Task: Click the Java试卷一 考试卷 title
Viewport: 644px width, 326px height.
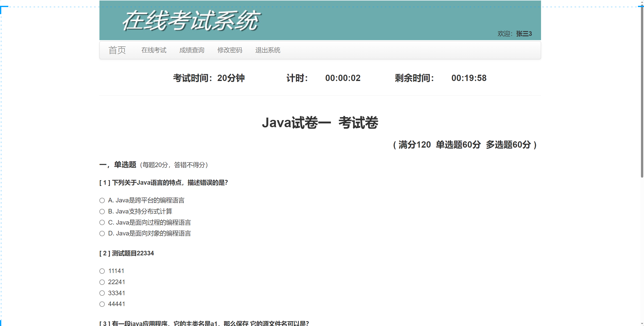Action: click(x=320, y=123)
